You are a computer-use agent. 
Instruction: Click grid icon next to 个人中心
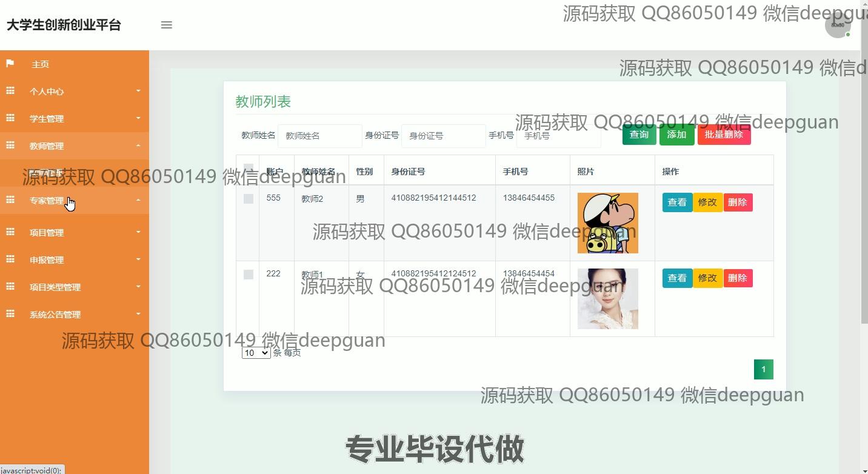10,91
